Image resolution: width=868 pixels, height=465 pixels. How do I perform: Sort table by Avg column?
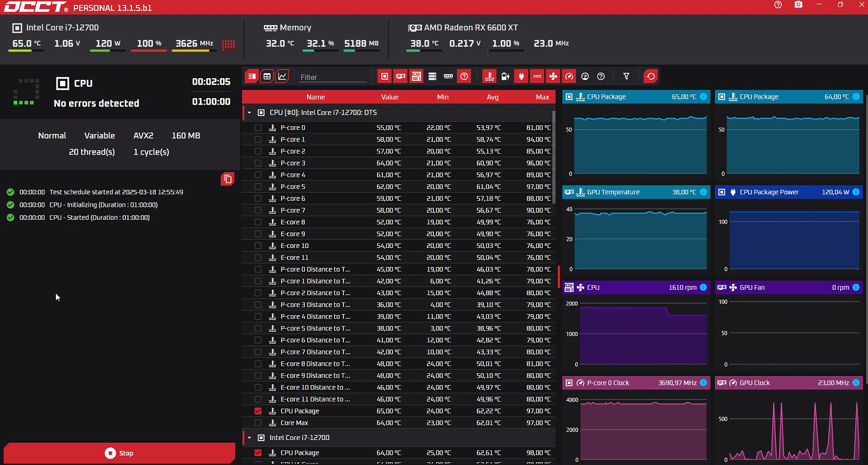(493, 97)
